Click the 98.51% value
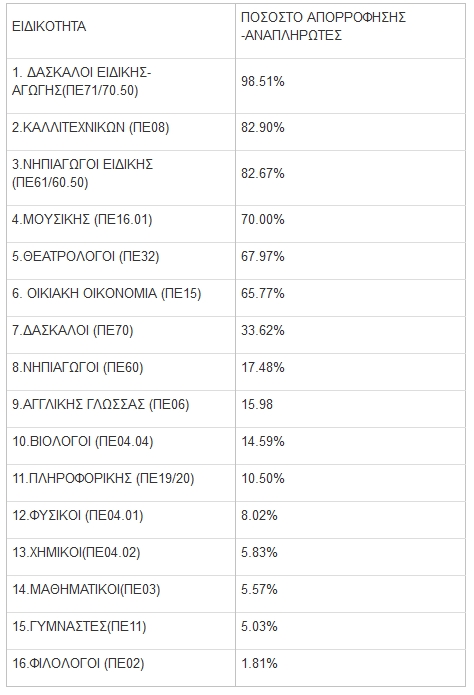 [262, 82]
